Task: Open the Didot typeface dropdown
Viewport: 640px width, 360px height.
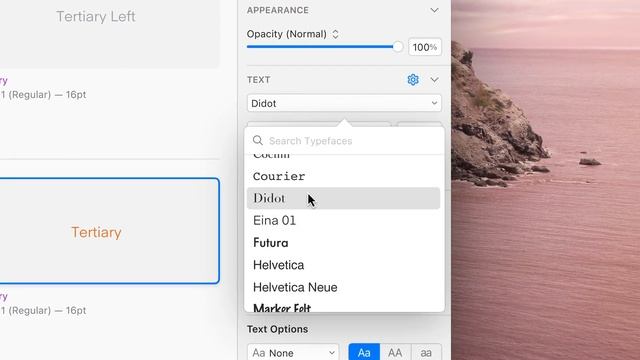Action: pos(344,103)
